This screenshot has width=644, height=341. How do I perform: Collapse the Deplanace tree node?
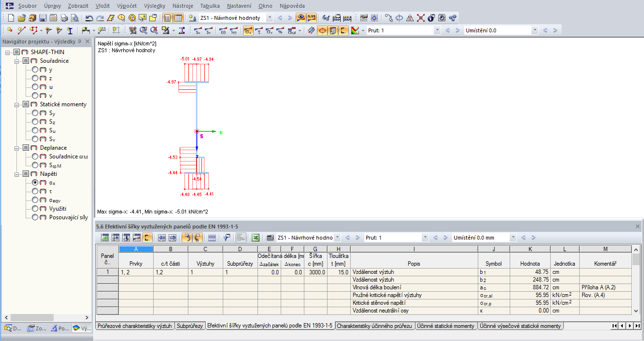tap(17, 148)
